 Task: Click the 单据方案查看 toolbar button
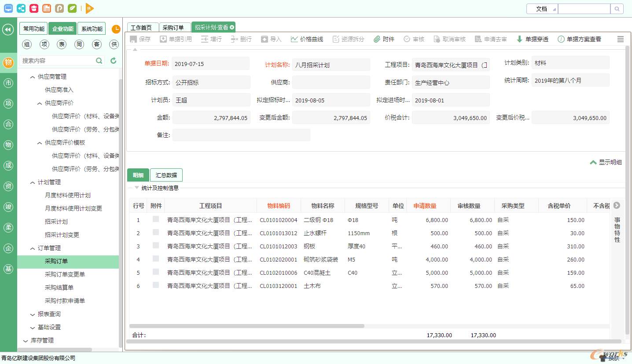(x=579, y=39)
